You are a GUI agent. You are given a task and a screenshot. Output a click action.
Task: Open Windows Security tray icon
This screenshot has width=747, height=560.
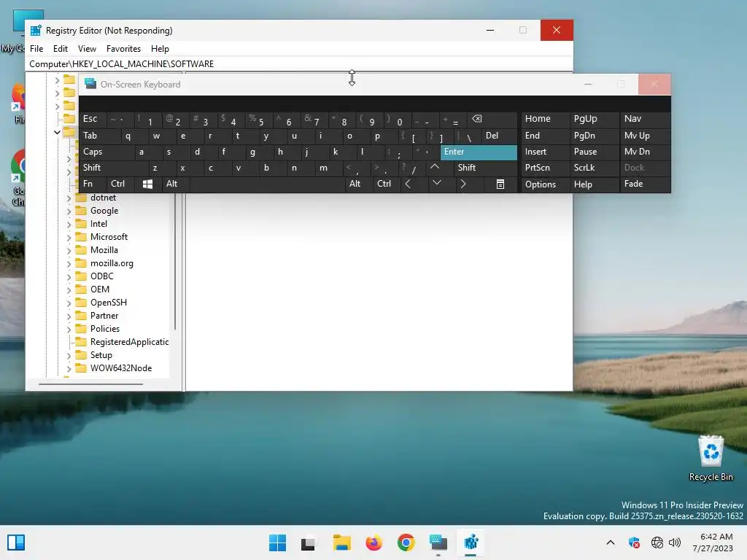pyautogui.click(x=634, y=542)
